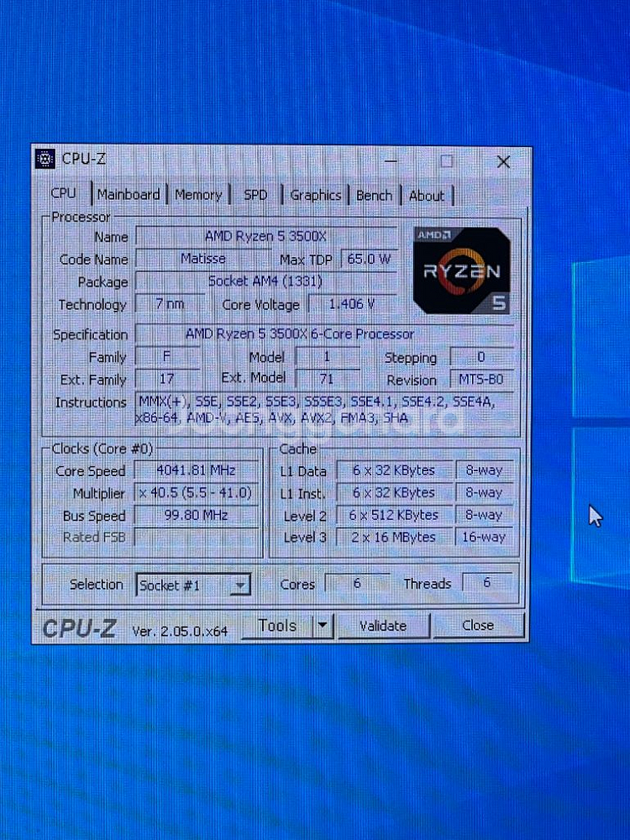
Task: Switch to the Mainboard tab
Action: tap(129, 195)
